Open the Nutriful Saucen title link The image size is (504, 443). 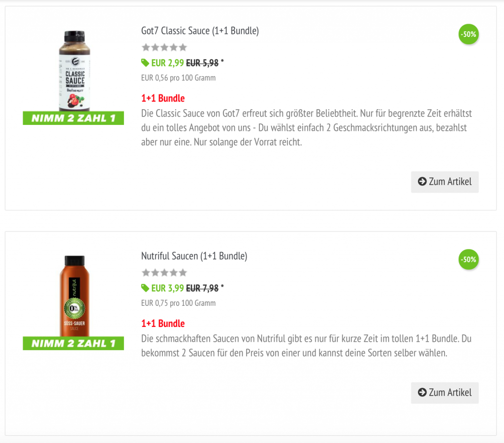pyautogui.click(x=194, y=256)
